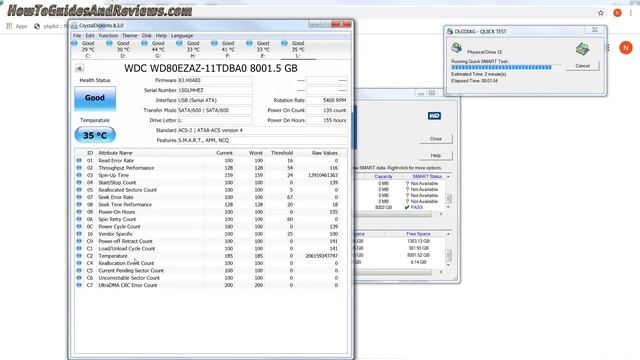Open the Language menu

[182, 36]
